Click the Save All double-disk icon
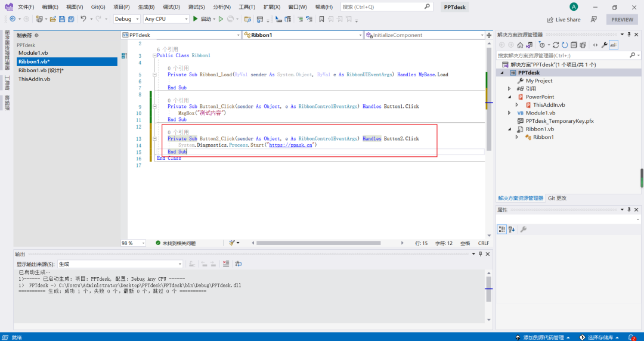The width and height of the screenshot is (644, 341). 70,19
